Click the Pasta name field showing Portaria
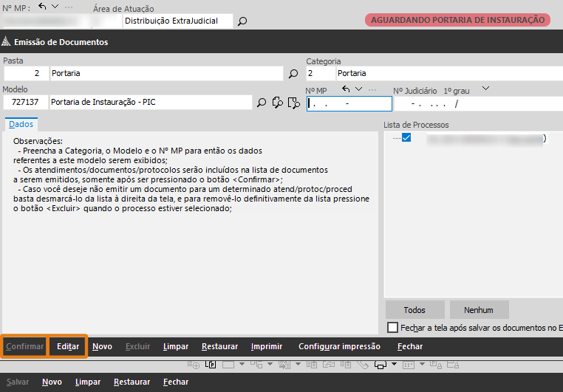Screen dimensions: 563x392 point(166,74)
